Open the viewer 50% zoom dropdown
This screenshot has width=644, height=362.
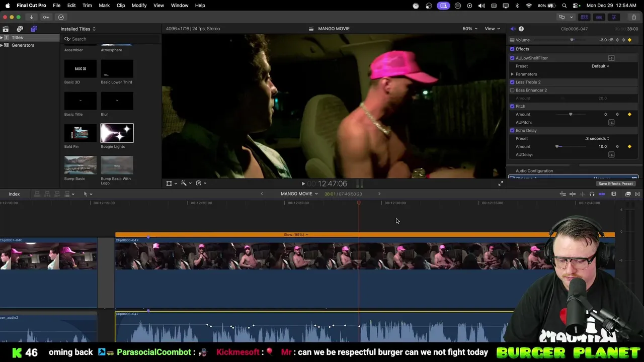click(470, 29)
